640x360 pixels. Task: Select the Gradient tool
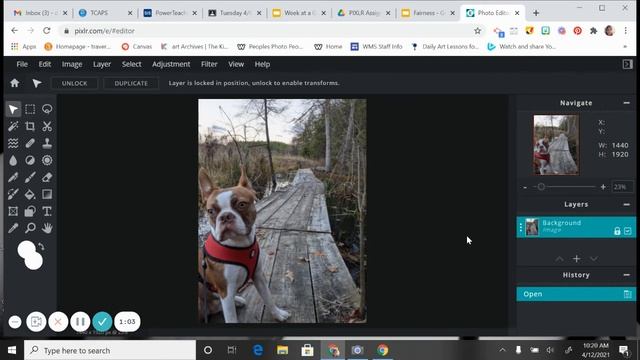(47, 194)
